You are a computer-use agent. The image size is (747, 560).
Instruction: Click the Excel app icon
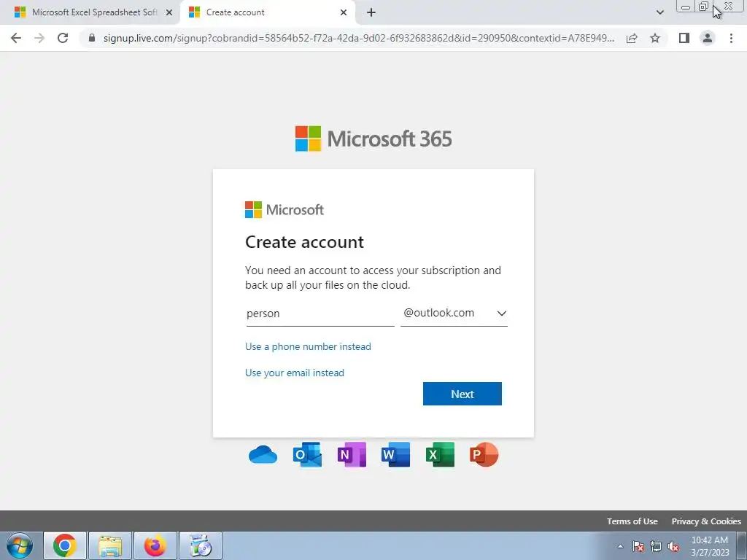(x=440, y=455)
